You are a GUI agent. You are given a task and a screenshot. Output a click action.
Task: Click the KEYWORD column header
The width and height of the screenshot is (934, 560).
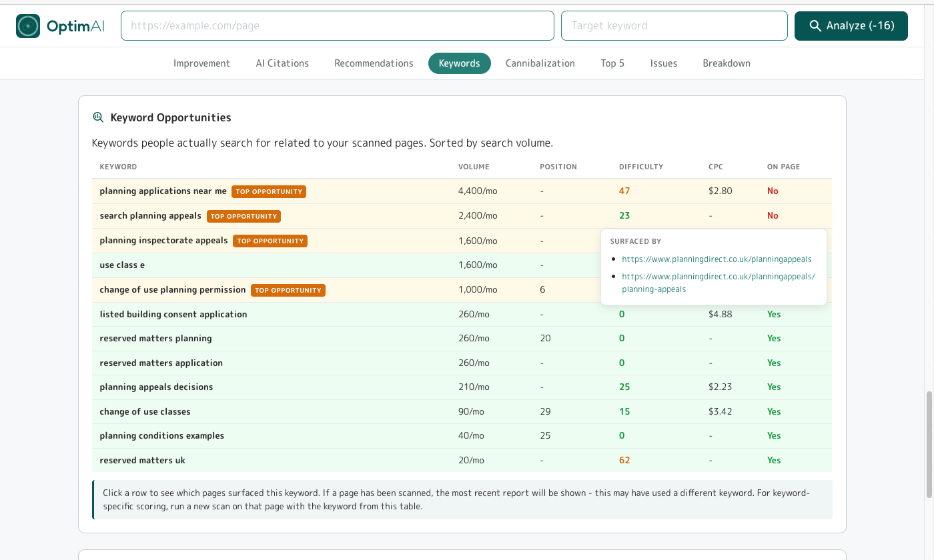(x=118, y=167)
